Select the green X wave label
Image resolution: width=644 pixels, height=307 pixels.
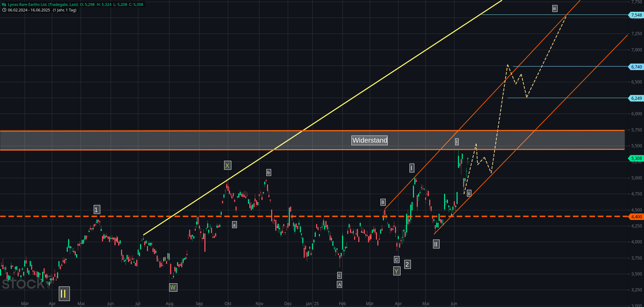point(227,165)
